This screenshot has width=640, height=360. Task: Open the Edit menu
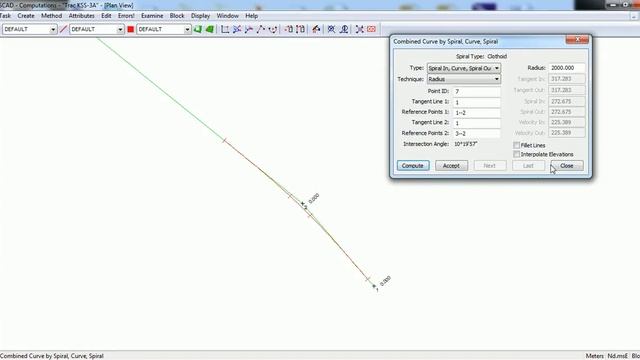(106, 16)
